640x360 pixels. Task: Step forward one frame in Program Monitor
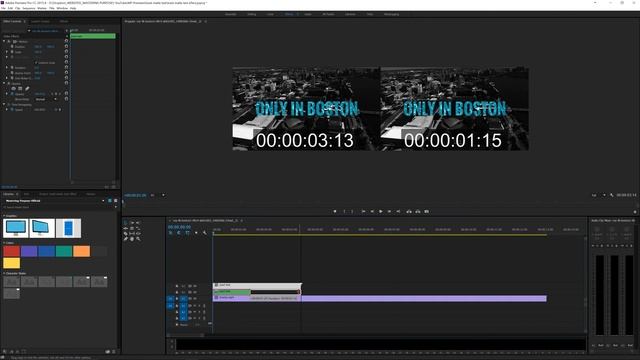(389, 211)
